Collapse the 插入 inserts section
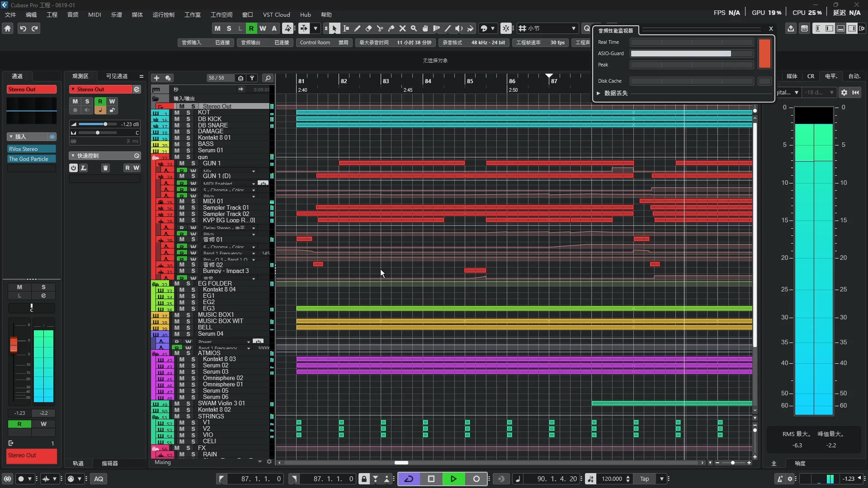Screen dimensions: 868x488 pyautogui.click(x=11, y=136)
